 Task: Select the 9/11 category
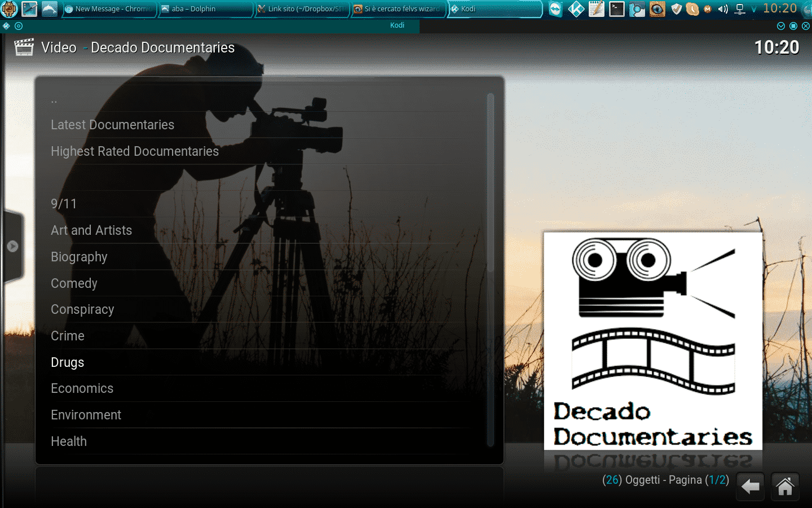pos(261,204)
